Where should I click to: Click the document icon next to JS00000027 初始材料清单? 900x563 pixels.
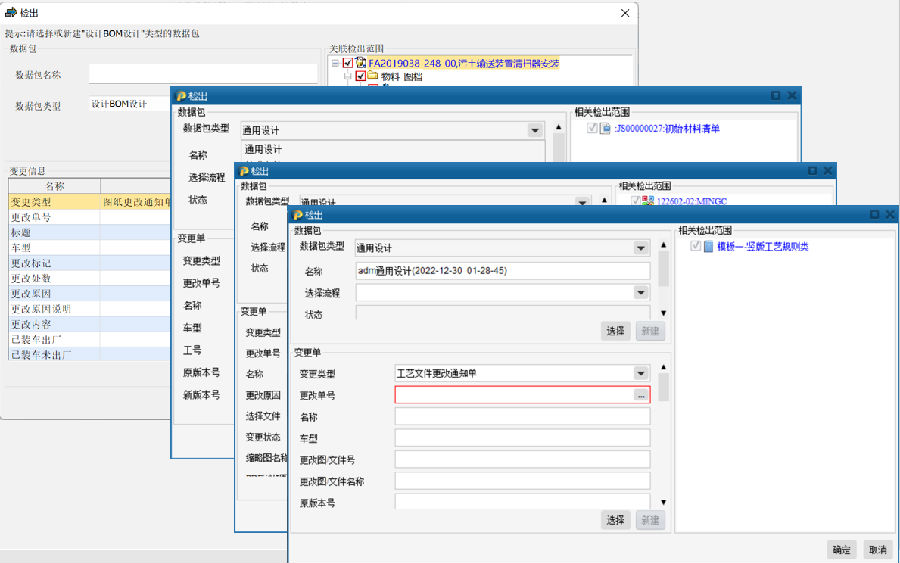pyautogui.click(x=605, y=128)
